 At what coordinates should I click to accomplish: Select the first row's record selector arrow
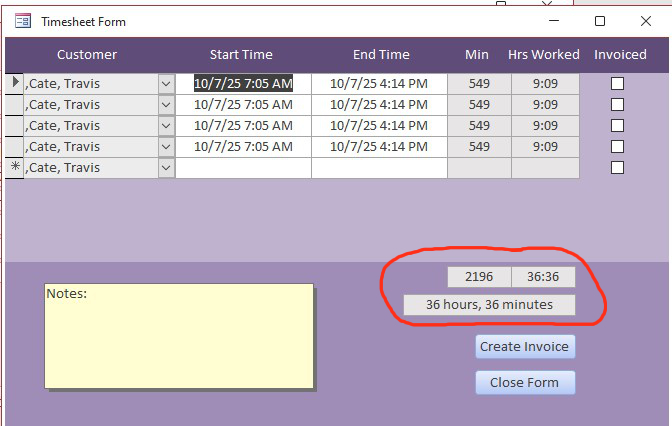(15, 83)
